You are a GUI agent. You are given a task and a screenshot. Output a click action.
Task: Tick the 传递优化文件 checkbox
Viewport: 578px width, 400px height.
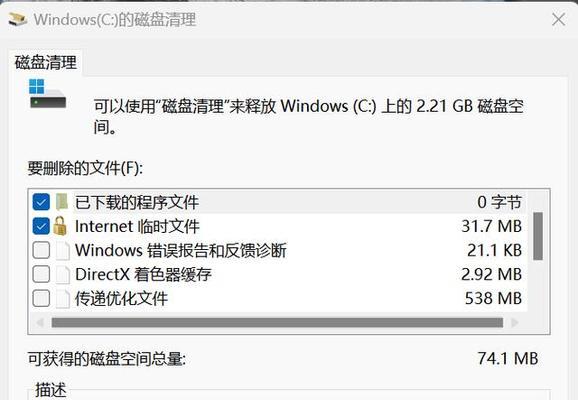(x=41, y=298)
